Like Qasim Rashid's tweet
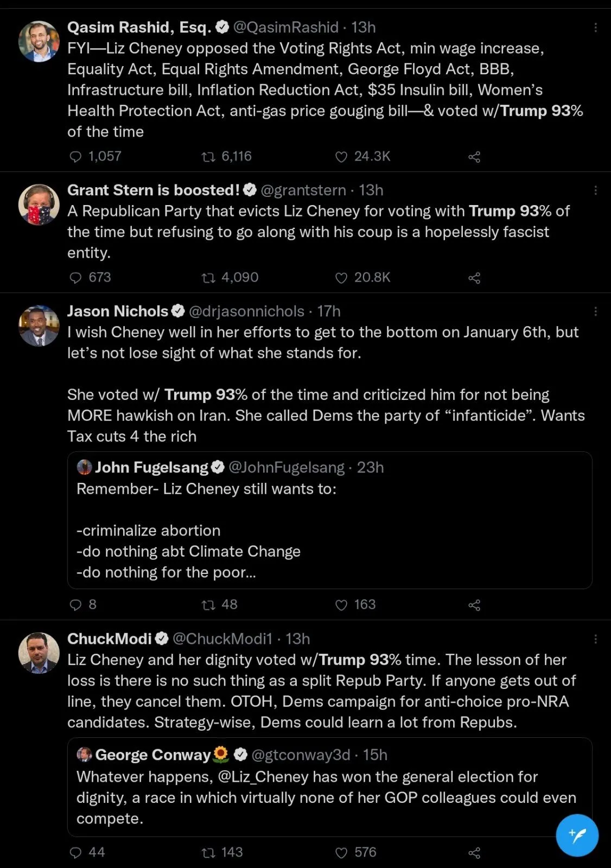Screen dimensions: 611x868 341,157
